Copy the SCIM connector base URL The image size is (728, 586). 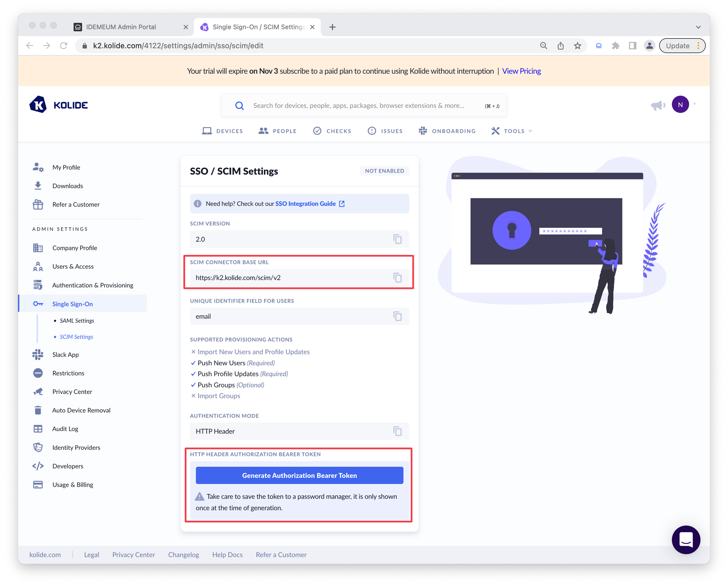(397, 278)
